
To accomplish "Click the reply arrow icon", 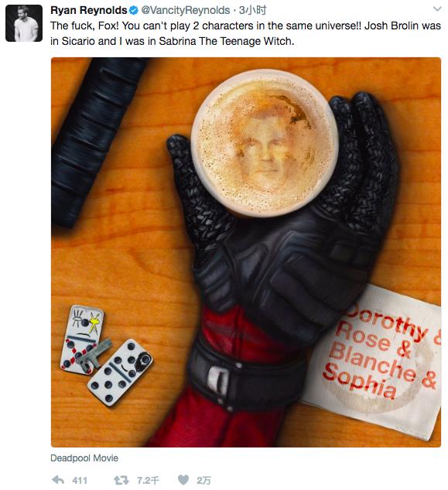I will (x=58, y=480).
